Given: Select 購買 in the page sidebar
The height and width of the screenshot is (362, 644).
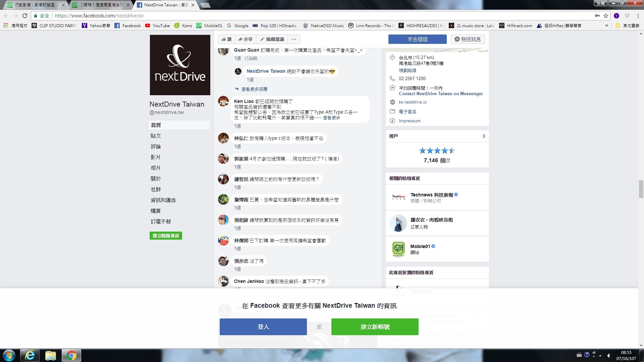Looking at the screenshot, I should (x=156, y=211).
